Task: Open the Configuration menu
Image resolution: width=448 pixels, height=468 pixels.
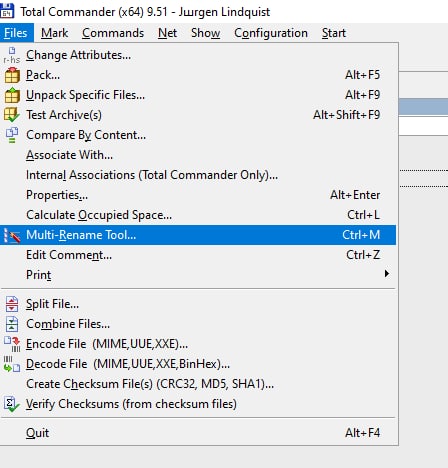Action: (271, 33)
